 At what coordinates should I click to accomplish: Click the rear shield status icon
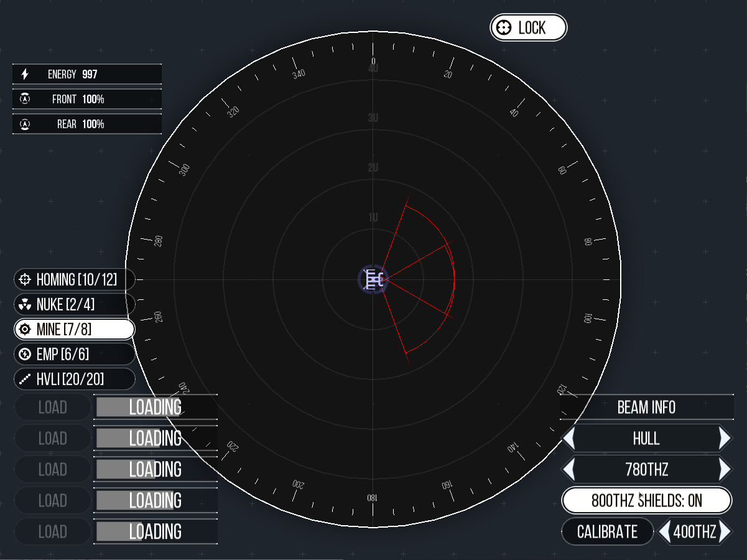(25, 124)
